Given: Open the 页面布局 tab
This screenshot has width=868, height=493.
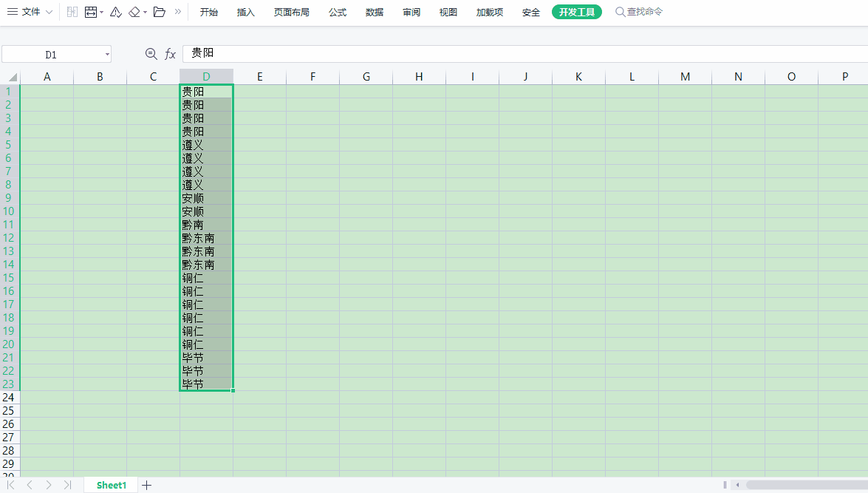Looking at the screenshot, I should pos(292,12).
